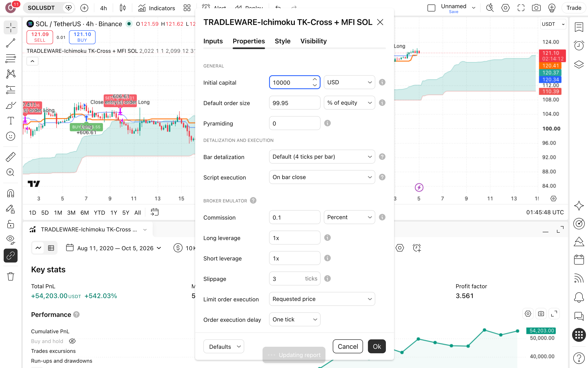Click the Pyramiding input field
This screenshot has width=588, height=368.
(x=294, y=123)
